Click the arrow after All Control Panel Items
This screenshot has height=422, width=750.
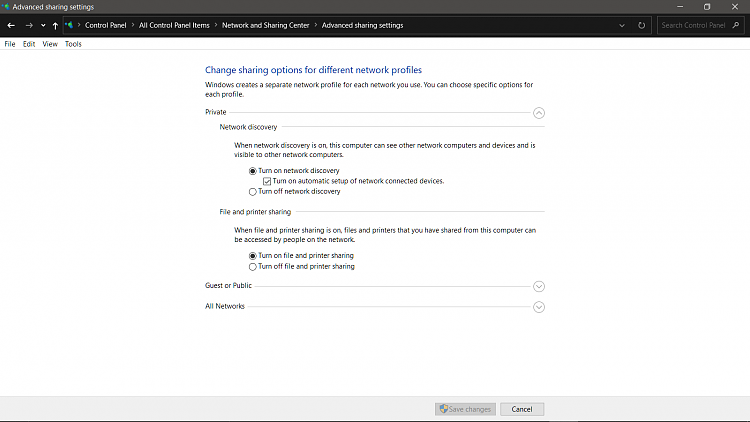click(216, 25)
